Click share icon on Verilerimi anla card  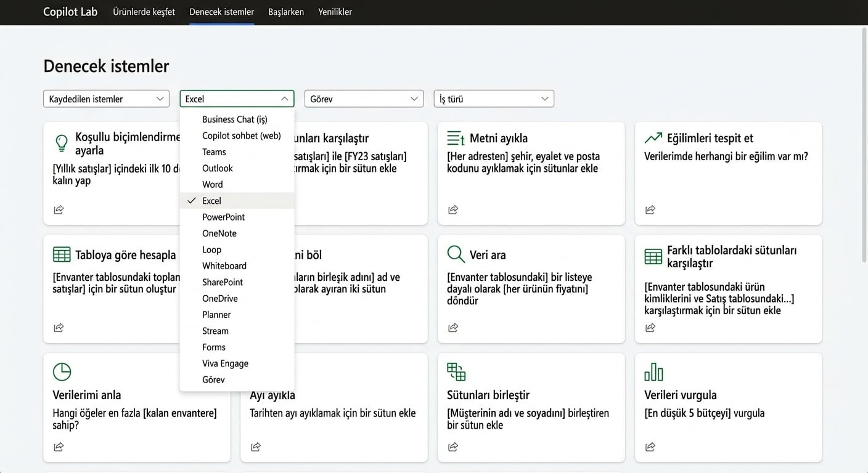pos(59,447)
